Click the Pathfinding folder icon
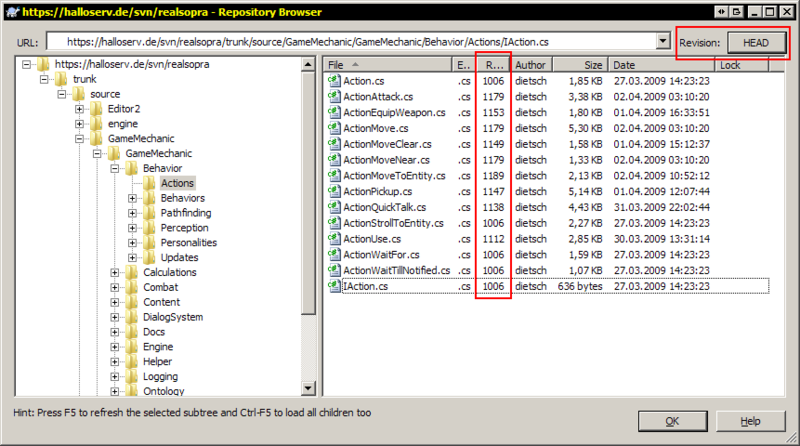 pos(149,213)
